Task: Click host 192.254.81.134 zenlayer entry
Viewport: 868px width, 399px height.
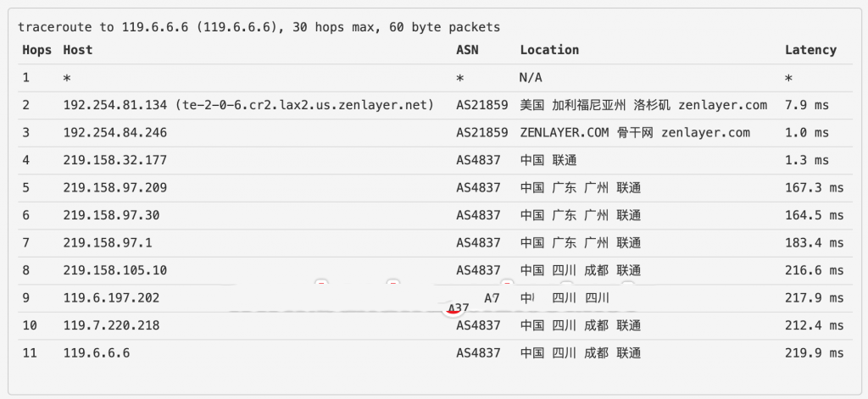Action: 248,105
